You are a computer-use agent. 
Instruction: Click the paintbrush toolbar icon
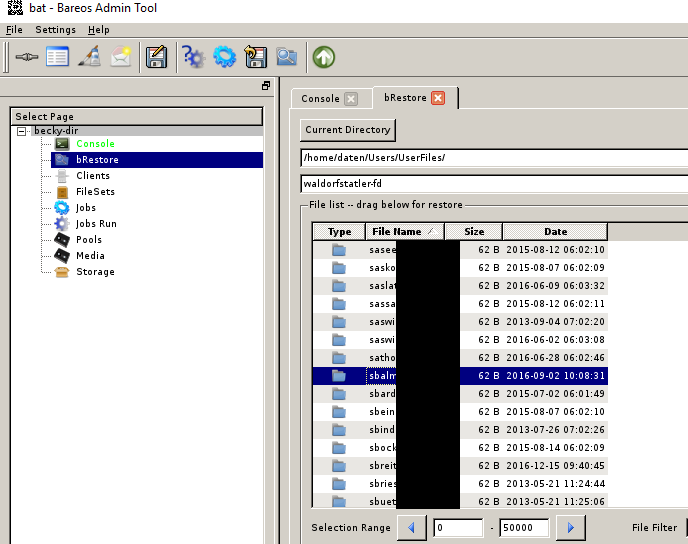point(90,57)
